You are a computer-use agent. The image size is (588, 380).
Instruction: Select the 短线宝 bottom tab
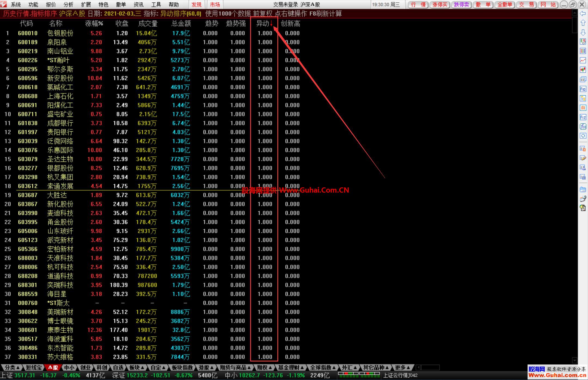tap(34, 367)
